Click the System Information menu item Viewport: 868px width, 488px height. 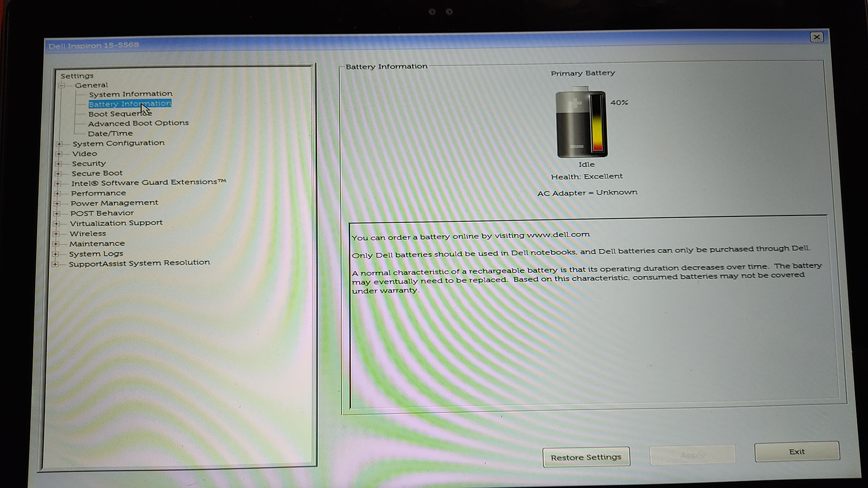pos(131,94)
